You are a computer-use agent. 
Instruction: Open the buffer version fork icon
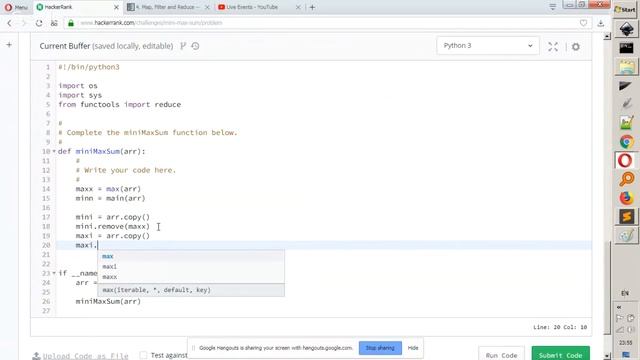click(x=183, y=46)
